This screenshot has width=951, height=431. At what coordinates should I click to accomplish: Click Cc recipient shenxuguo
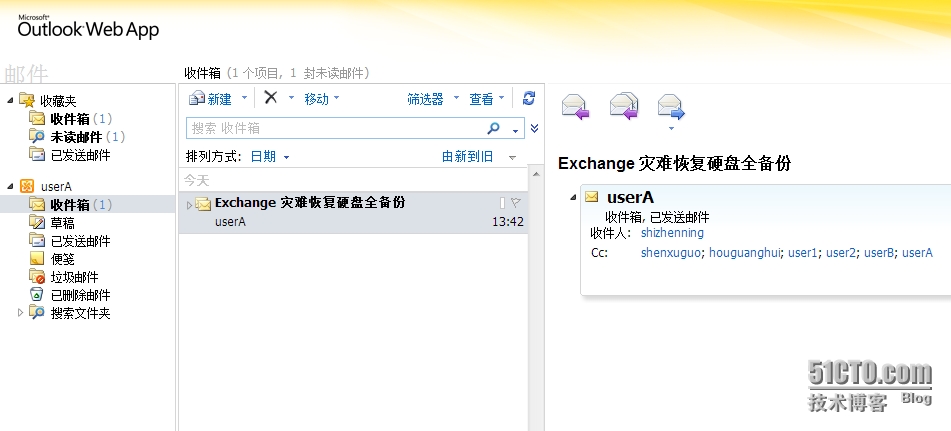[x=671, y=253]
